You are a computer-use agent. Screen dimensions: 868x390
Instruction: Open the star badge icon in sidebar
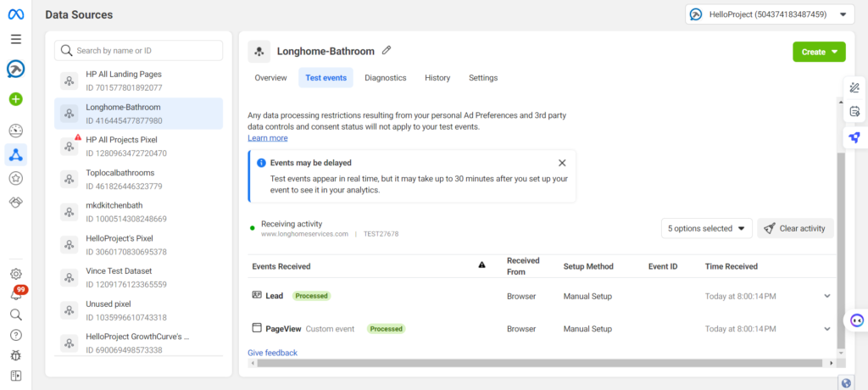click(x=16, y=178)
